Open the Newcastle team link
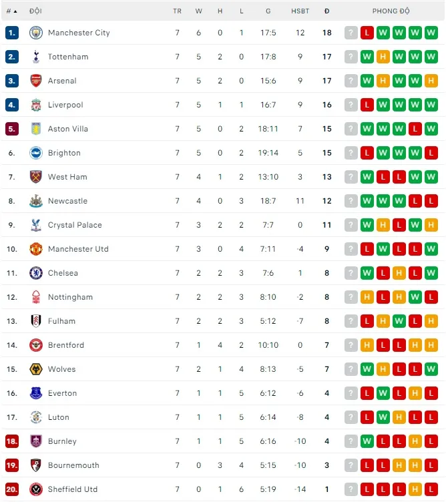 click(67, 201)
